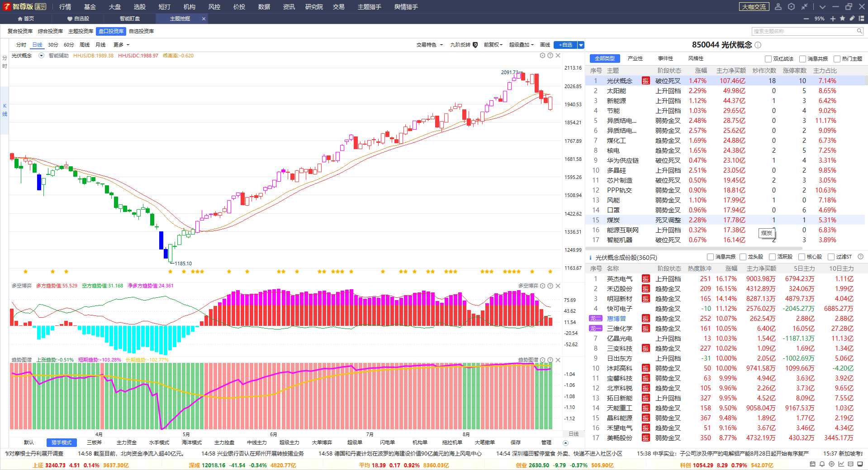The height and width of the screenshot is (470, 868).
Task: Switch to 智能盯盘 tab
Action: [x=130, y=19]
